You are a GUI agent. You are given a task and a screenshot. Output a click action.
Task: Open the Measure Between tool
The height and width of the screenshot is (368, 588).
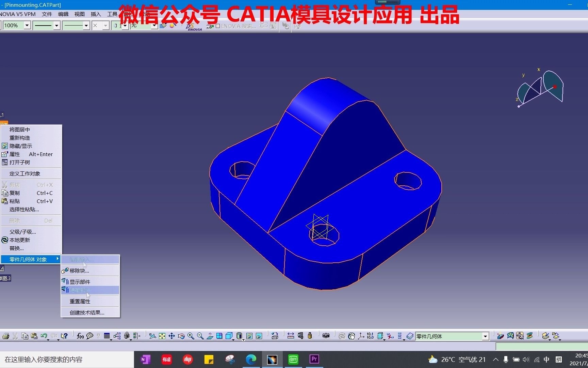tap(291, 336)
